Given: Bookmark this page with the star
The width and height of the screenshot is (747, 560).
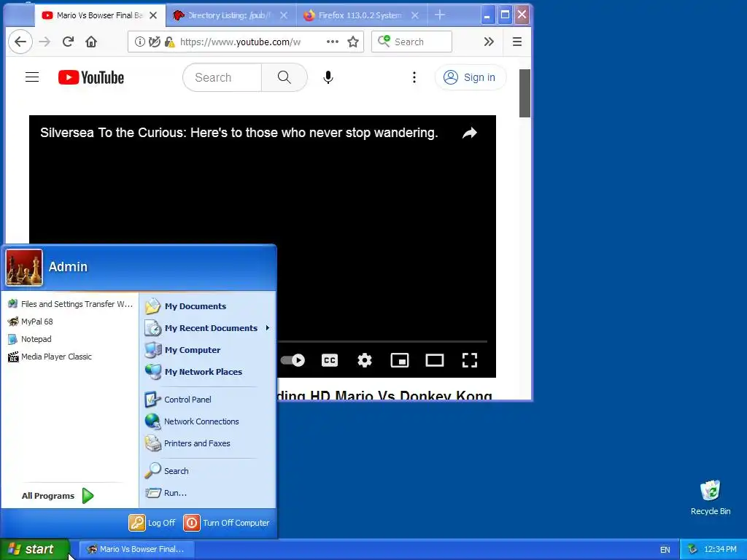Looking at the screenshot, I should tap(353, 42).
